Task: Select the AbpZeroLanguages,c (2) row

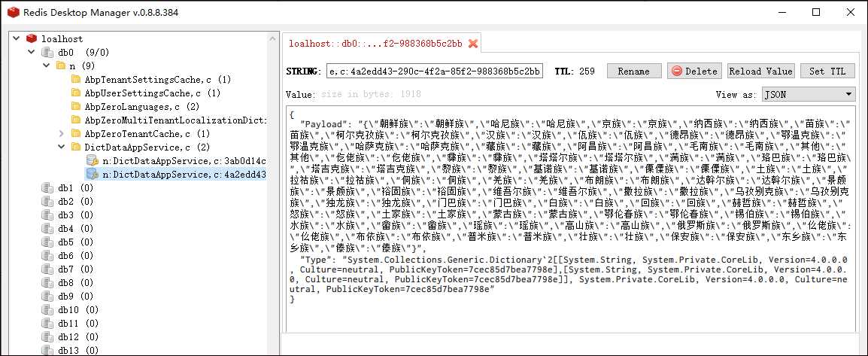Action: point(141,107)
